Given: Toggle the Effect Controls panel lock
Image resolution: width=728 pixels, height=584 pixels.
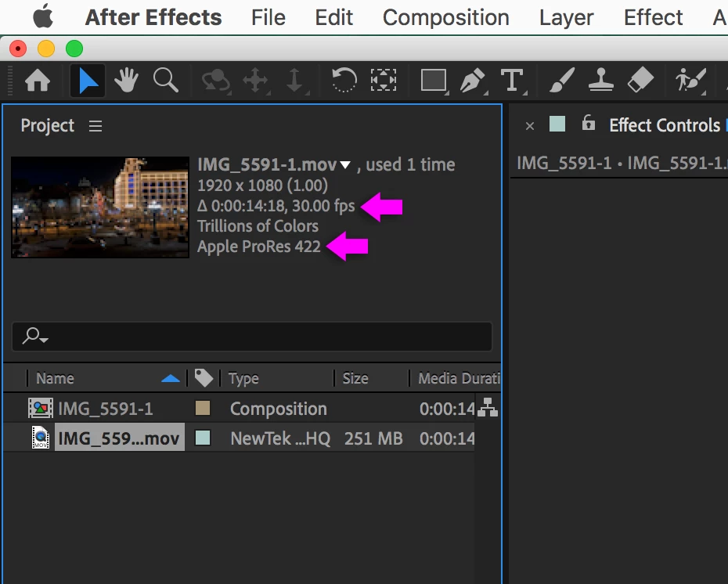Looking at the screenshot, I should point(588,124).
